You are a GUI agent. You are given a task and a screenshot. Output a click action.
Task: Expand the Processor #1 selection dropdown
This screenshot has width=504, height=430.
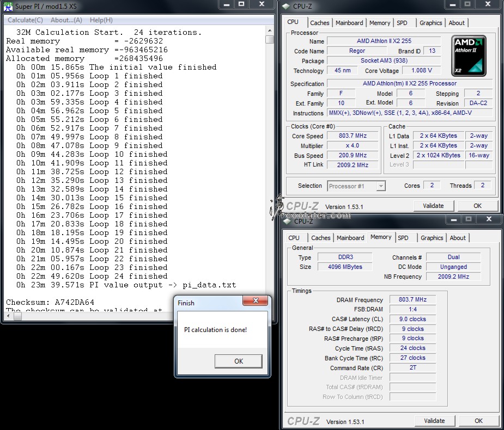(x=381, y=186)
